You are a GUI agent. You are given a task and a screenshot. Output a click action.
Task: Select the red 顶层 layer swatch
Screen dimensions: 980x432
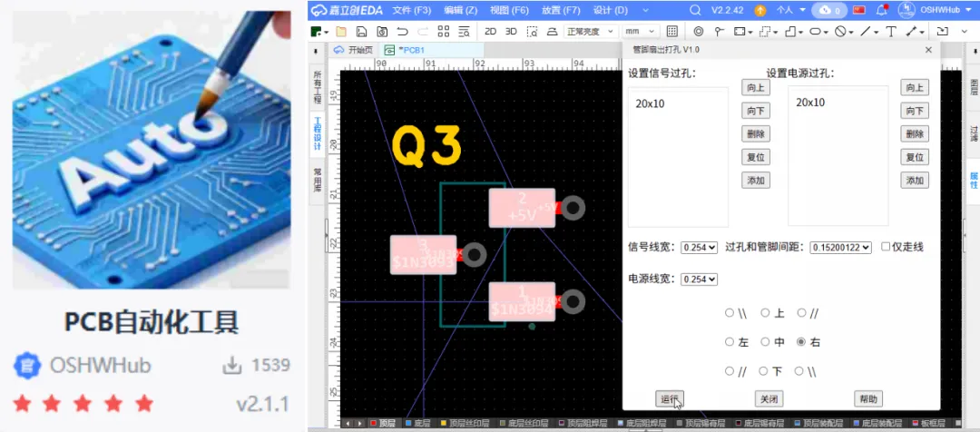coord(373,424)
